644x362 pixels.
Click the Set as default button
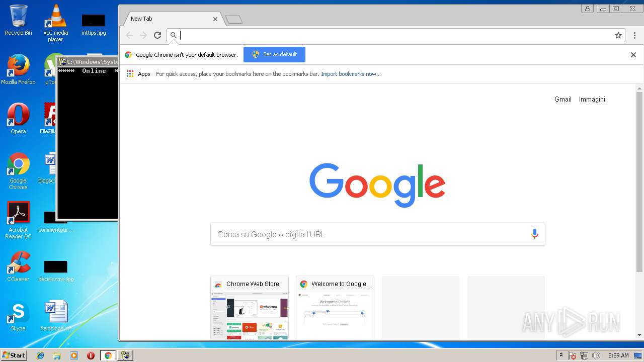pyautogui.click(x=274, y=54)
